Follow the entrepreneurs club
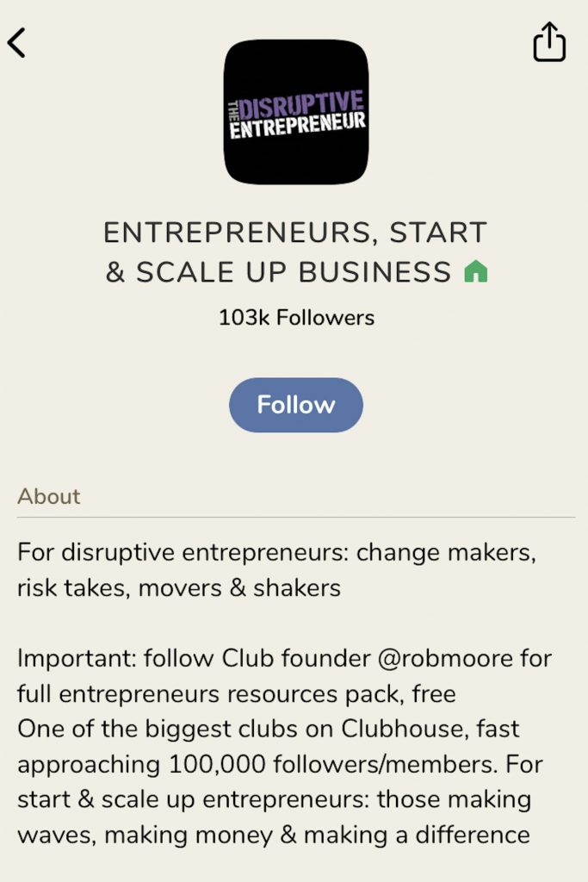This screenshot has height=882, width=588. (x=295, y=405)
